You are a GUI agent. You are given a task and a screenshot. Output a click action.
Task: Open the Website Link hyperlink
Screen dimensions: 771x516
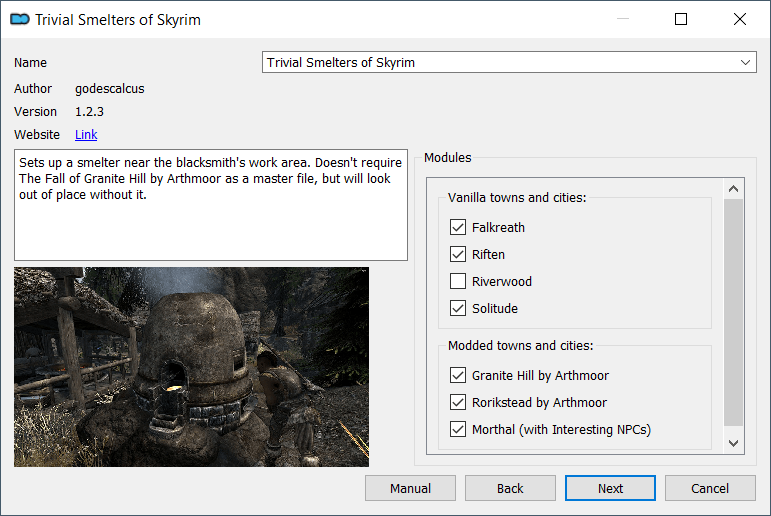click(x=86, y=134)
